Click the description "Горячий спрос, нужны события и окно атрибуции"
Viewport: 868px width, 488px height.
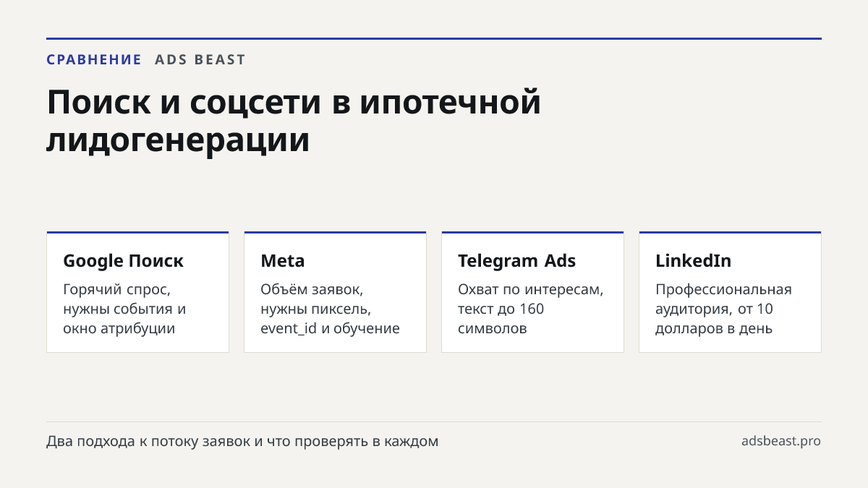pos(124,309)
